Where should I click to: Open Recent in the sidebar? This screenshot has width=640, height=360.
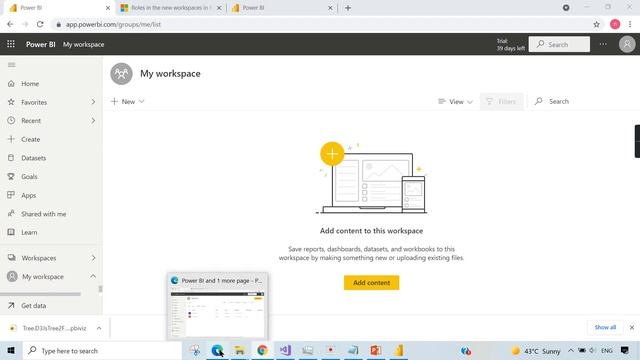31,121
